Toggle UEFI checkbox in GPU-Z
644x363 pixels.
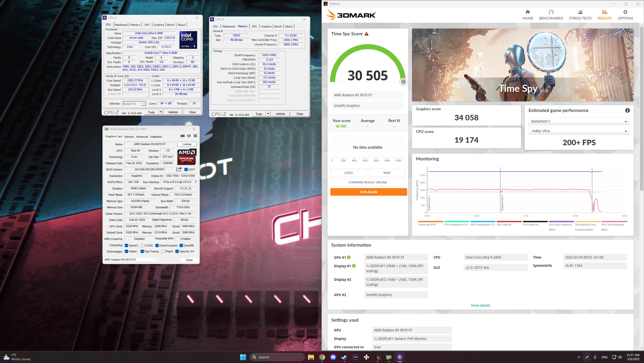[186, 169]
